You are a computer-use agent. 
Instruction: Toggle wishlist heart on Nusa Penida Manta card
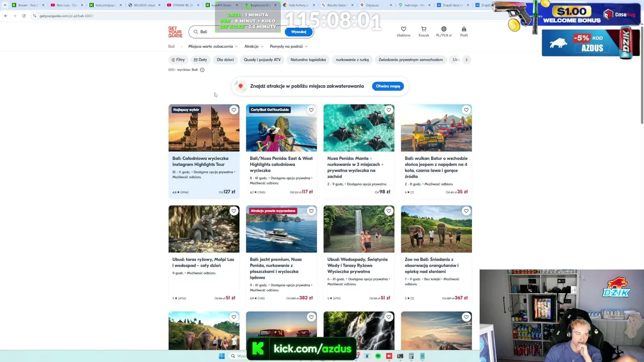coord(388,110)
